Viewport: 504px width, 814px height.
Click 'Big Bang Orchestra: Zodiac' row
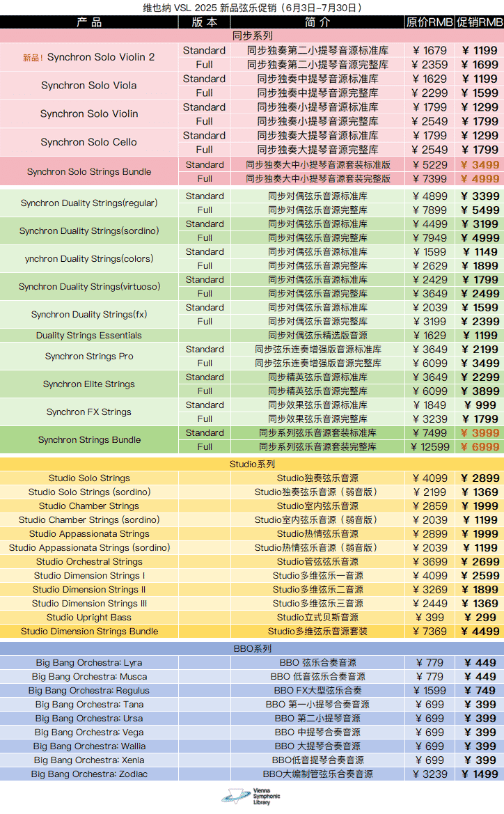point(252,774)
